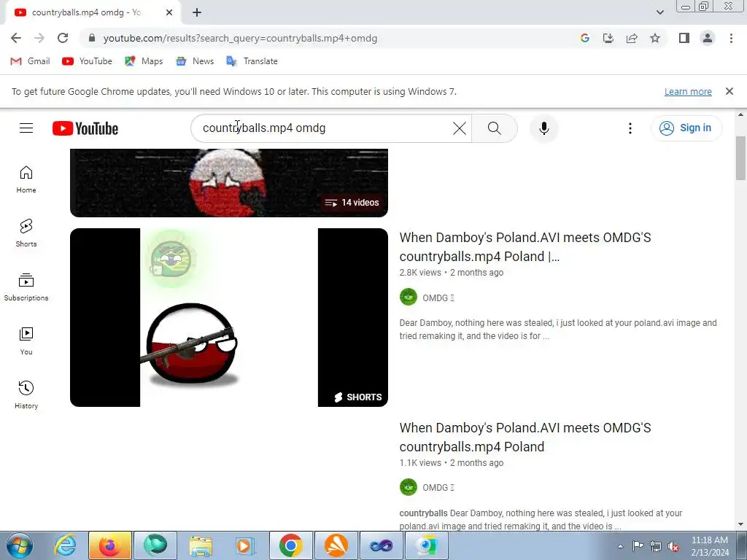Open the 14 videos playlist thumbnail

click(x=228, y=183)
